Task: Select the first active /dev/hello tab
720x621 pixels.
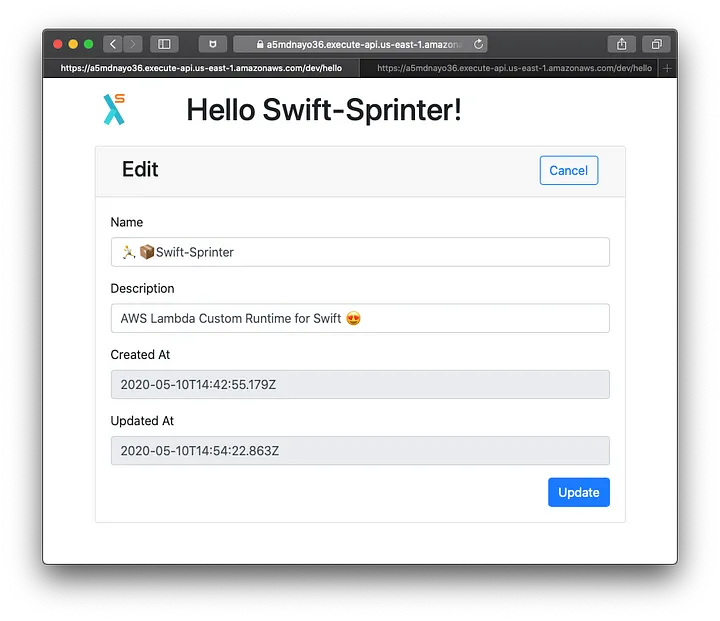Action: coord(201,68)
